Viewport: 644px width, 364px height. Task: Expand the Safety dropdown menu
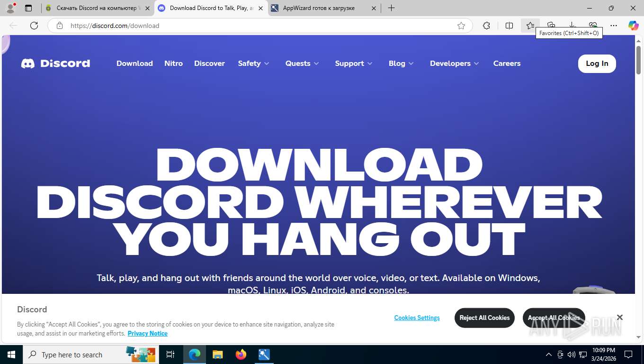253,64
